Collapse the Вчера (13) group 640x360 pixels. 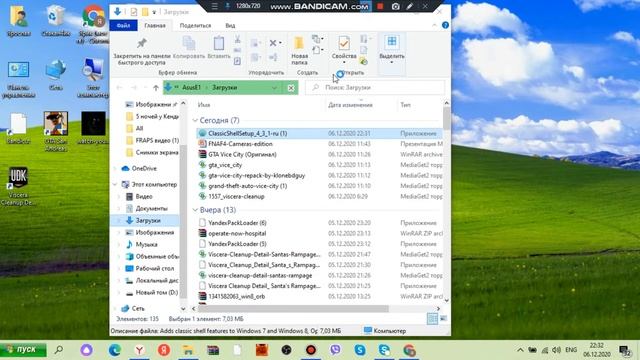[195, 210]
